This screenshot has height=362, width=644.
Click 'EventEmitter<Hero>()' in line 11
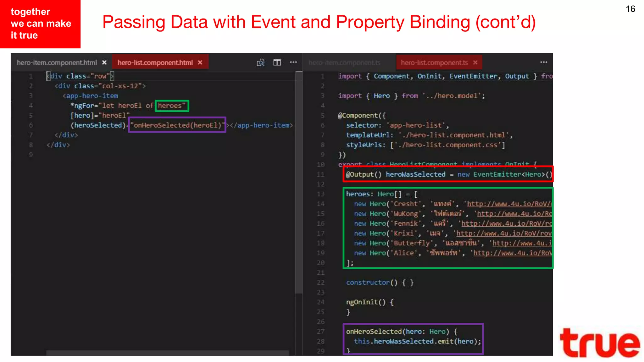point(513,174)
